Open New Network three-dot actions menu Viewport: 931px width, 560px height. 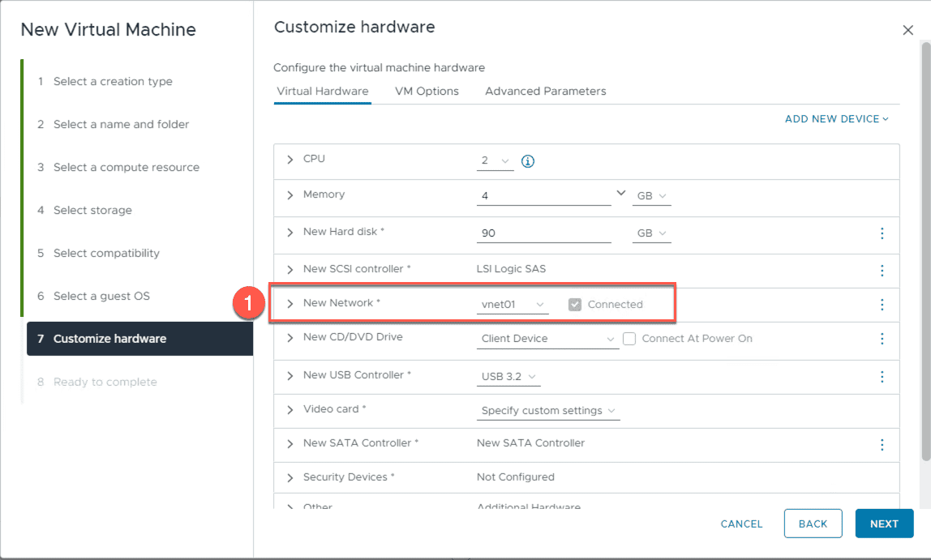[x=882, y=305]
